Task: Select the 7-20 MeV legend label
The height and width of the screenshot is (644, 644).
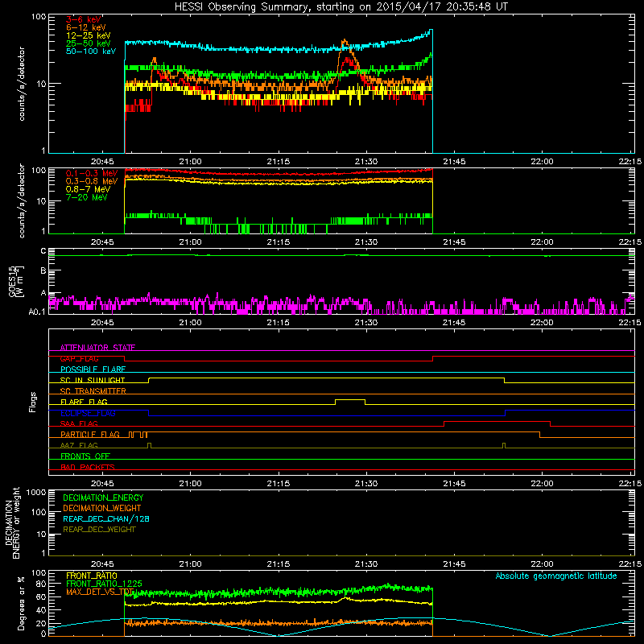Action: 87,197
